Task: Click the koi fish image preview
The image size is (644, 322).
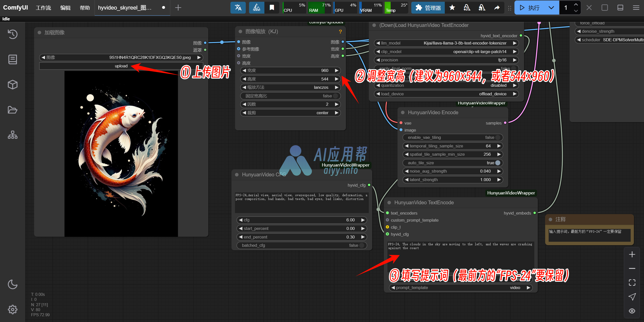Action: click(121, 154)
